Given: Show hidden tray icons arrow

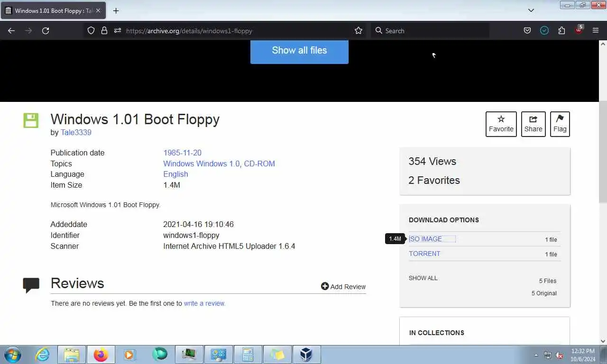Looking at the screenshot, I should (536, 355).
